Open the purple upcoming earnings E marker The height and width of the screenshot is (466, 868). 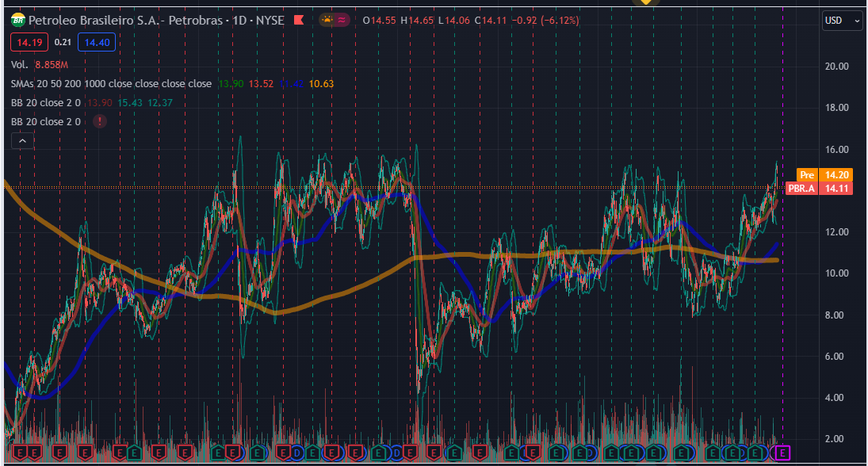[782, 453]
